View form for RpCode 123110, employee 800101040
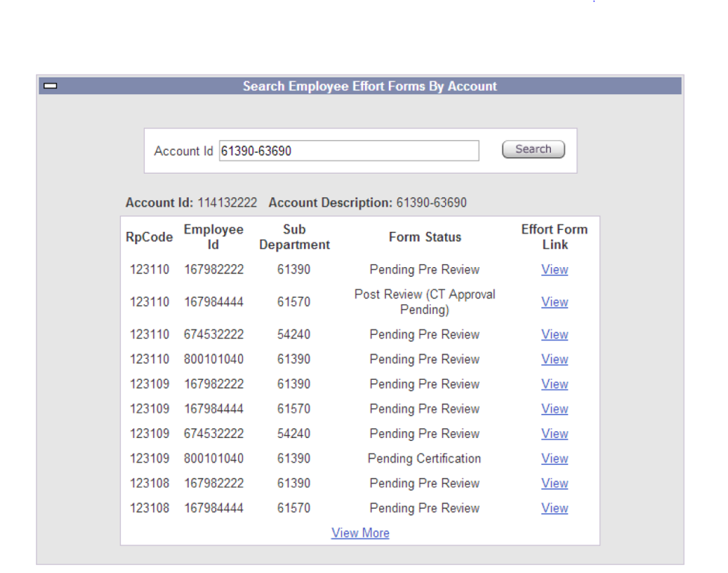The width and height of the screenshot is (728, 573). click(x=554, y=360)
